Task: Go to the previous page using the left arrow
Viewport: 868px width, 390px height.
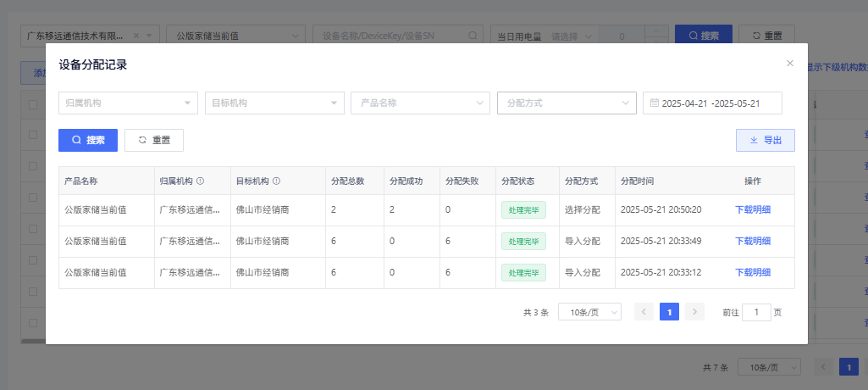Action: click(644, 312)
